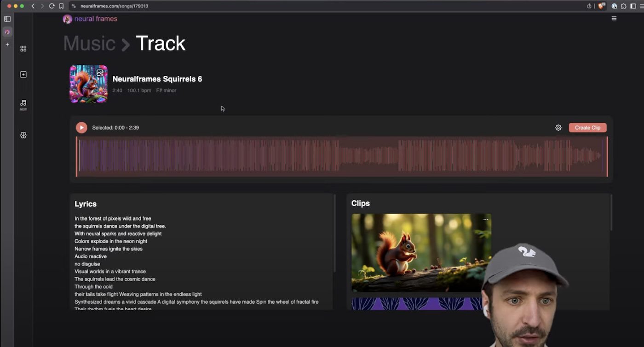Click the brain icon in left sidebar
The height and width of the screenshot is (347, 644).
[23, 135]
